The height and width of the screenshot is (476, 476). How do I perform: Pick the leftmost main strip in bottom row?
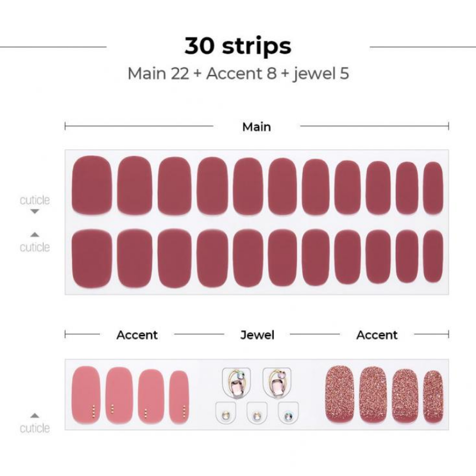[x=92, y=259]
